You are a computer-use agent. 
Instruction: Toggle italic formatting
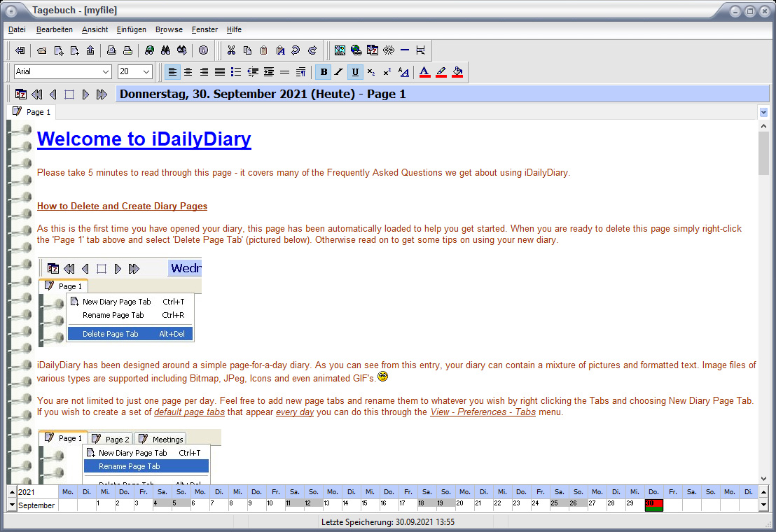pos(339,72)
